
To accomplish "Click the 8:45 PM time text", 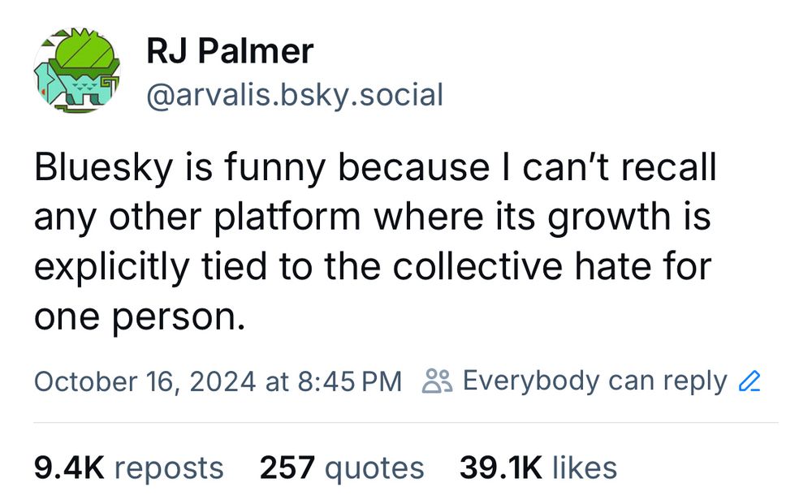I will click(349, 382).
